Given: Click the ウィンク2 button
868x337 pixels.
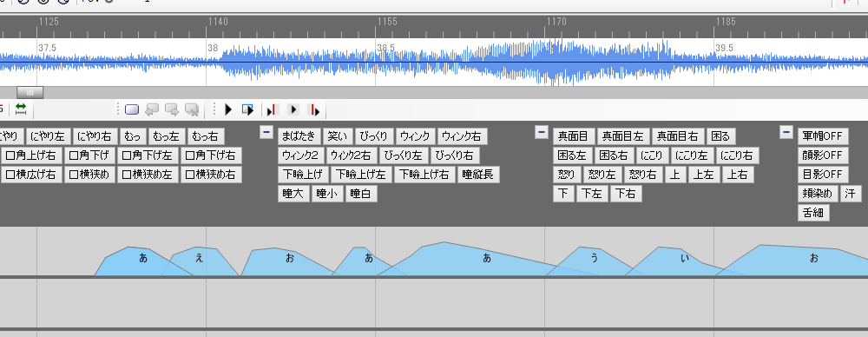Looking at the screenshot, I should click(x=300, y=155).
